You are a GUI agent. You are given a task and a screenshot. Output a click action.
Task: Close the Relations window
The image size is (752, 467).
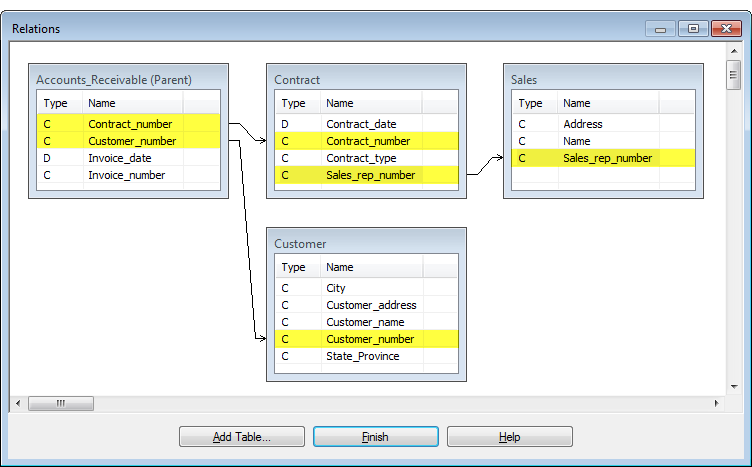pos(727,29)
